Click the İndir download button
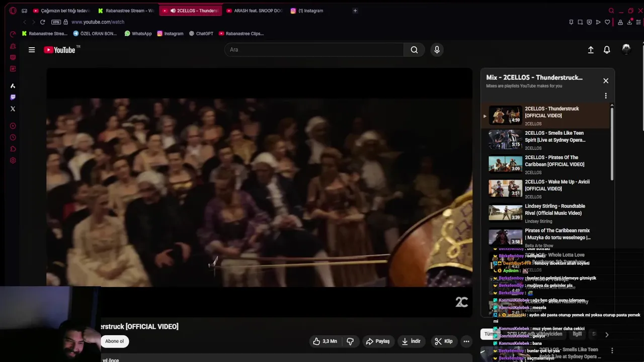This screenshot has height=362, width=644. [x=411, y=341]
